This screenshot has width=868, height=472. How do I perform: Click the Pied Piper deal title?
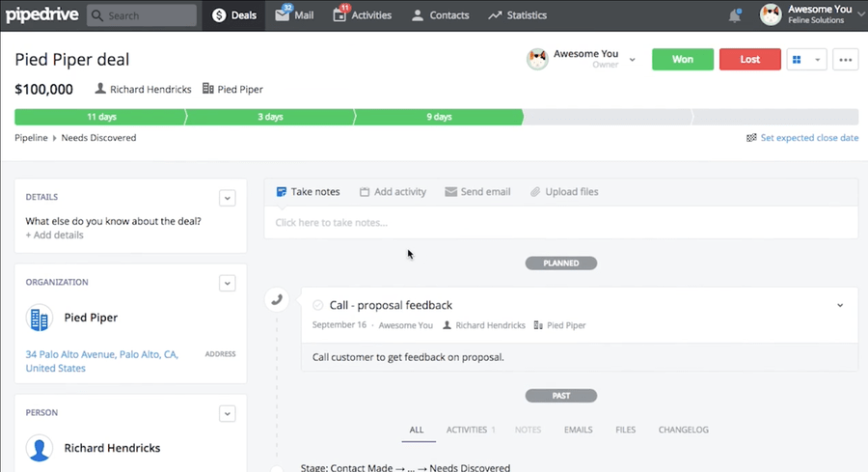pyautogui.click(x=72, y=59)
